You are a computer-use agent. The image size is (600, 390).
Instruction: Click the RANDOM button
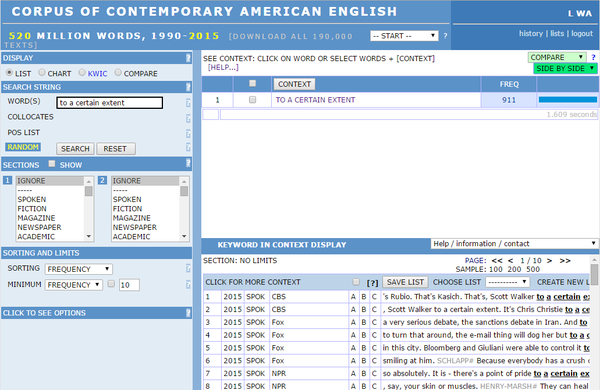(23, 147)
